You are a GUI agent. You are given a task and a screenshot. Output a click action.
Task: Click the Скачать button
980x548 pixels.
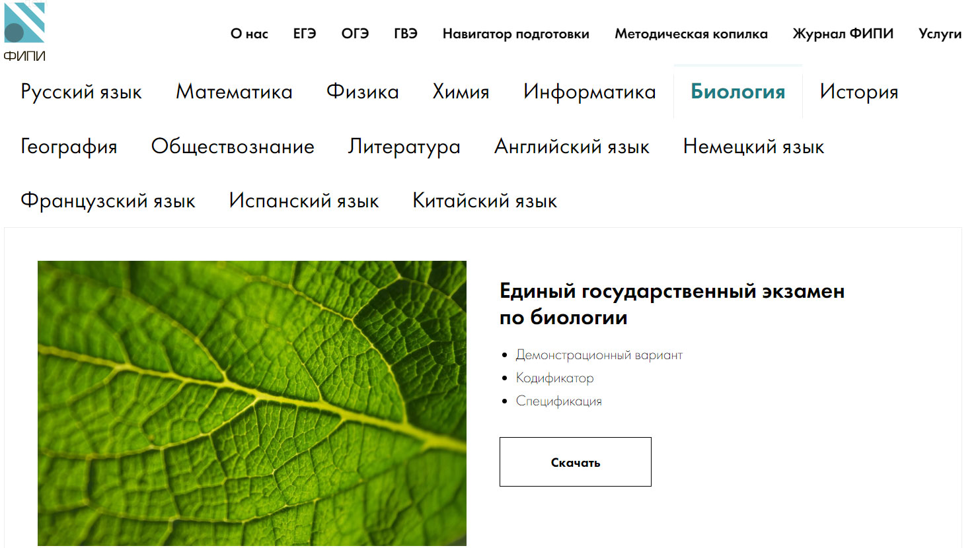(576, 462)
